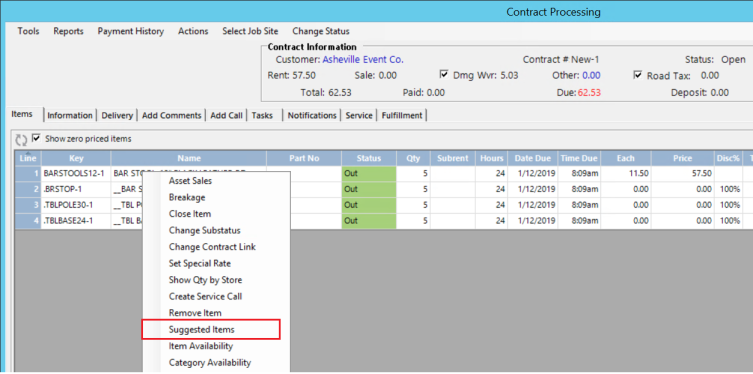Switch to the Delivery tab
Image resolution: width=753 pixels, height=374 pixels.
point(117,115)
